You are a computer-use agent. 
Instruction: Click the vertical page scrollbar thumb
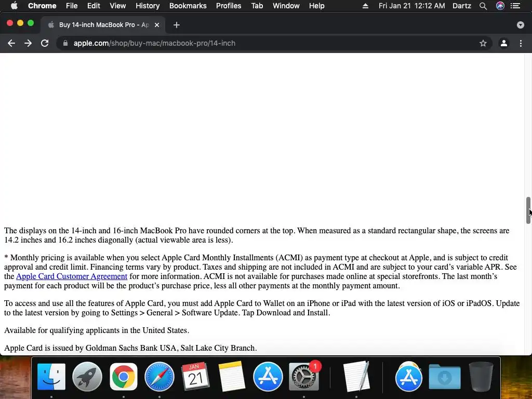pos(528,210)
